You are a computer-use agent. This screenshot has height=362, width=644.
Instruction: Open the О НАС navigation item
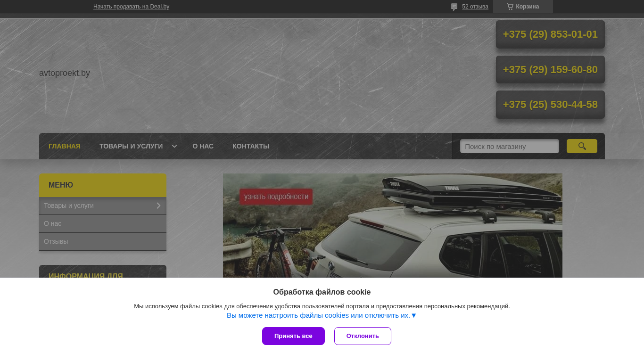(203, 146)
